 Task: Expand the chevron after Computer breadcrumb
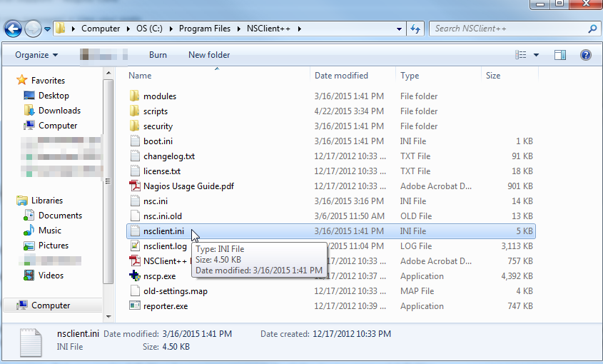128,29
